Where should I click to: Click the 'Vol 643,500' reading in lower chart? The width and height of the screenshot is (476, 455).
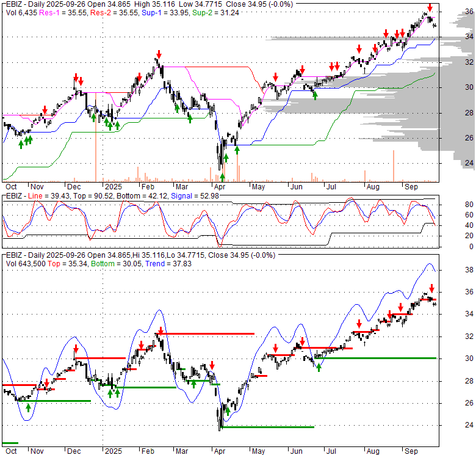26,264
